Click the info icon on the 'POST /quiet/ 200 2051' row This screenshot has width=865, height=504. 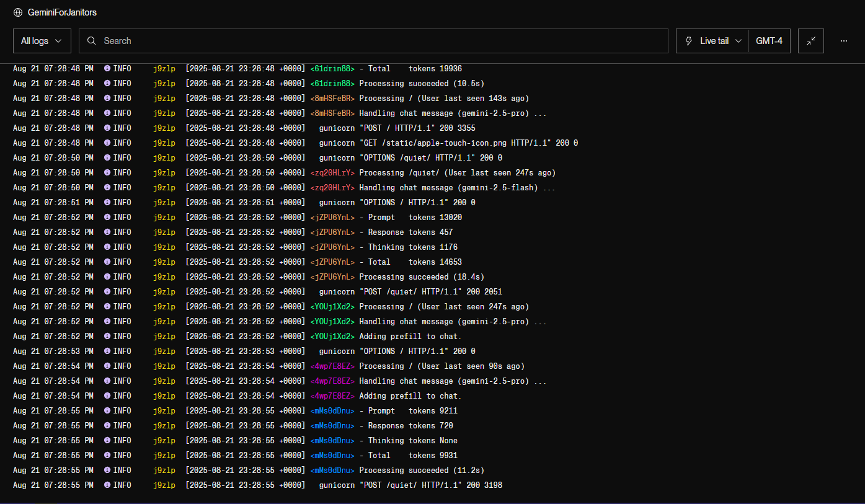click(x=107, y=292)
